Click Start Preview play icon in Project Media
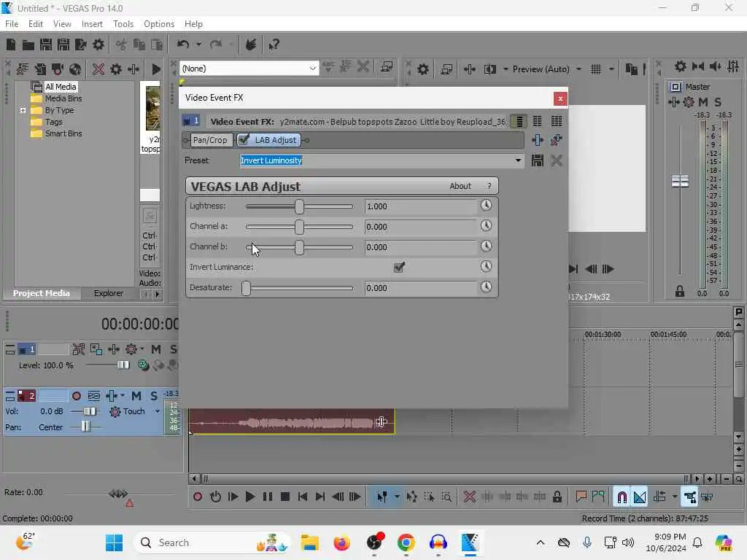This screenshot has width=747, height=560. click(x=156, y=69)
